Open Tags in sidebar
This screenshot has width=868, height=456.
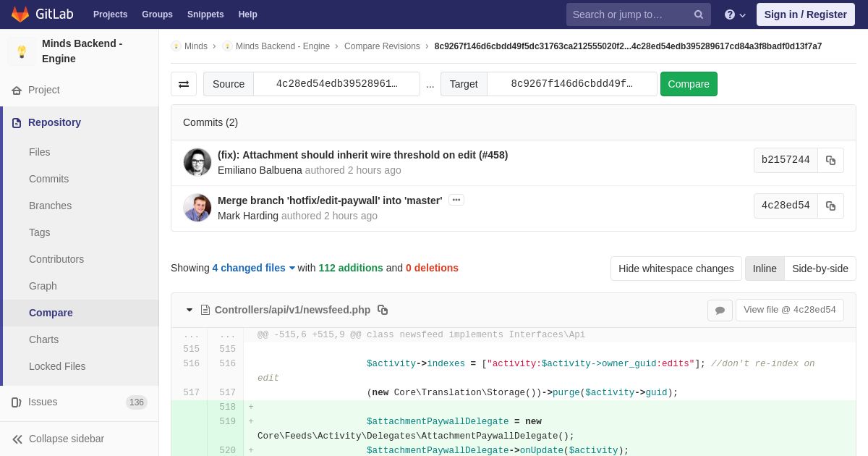tap(40, 232)
